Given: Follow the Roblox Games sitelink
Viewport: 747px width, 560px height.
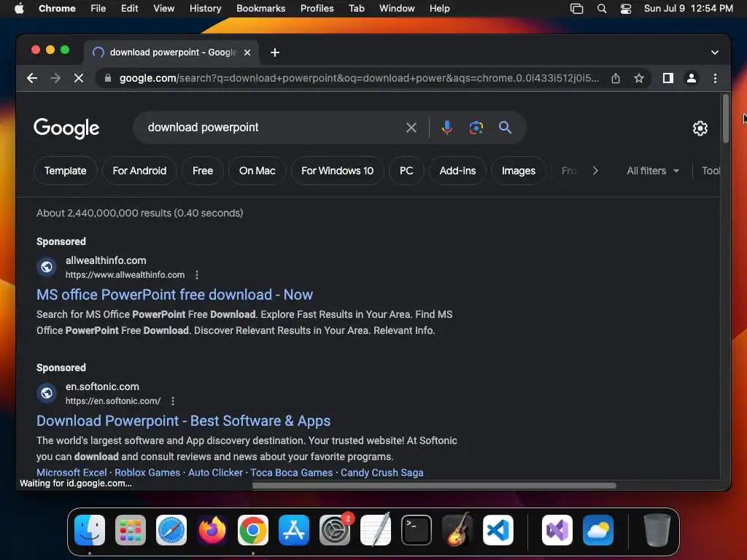Looking at the screenshot, I should point(147,472).
